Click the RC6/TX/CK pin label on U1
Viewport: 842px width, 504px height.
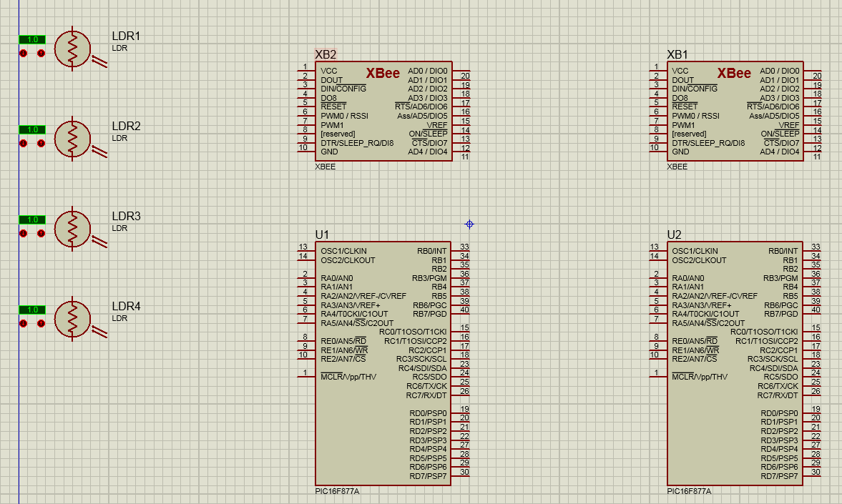click(426, 387)
